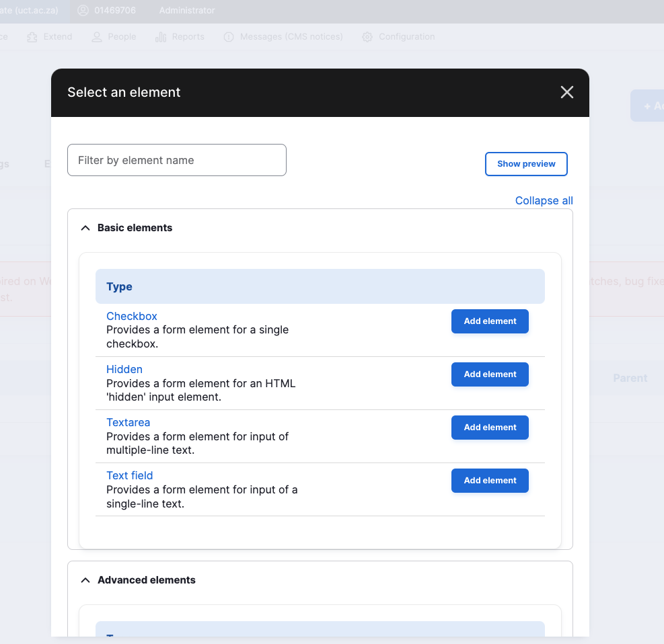The width and height of the screenshot is (664, 644).
Task: Collapse the Advanced elements section
Action: coord(85,579)
